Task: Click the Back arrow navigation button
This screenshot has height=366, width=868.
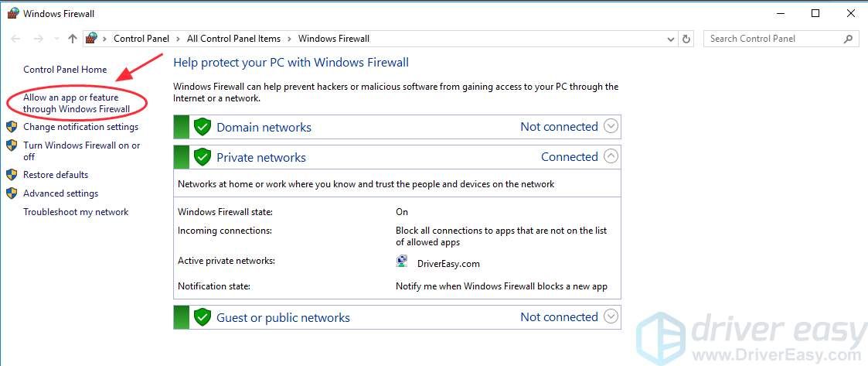Action: [x=16, y=39]
